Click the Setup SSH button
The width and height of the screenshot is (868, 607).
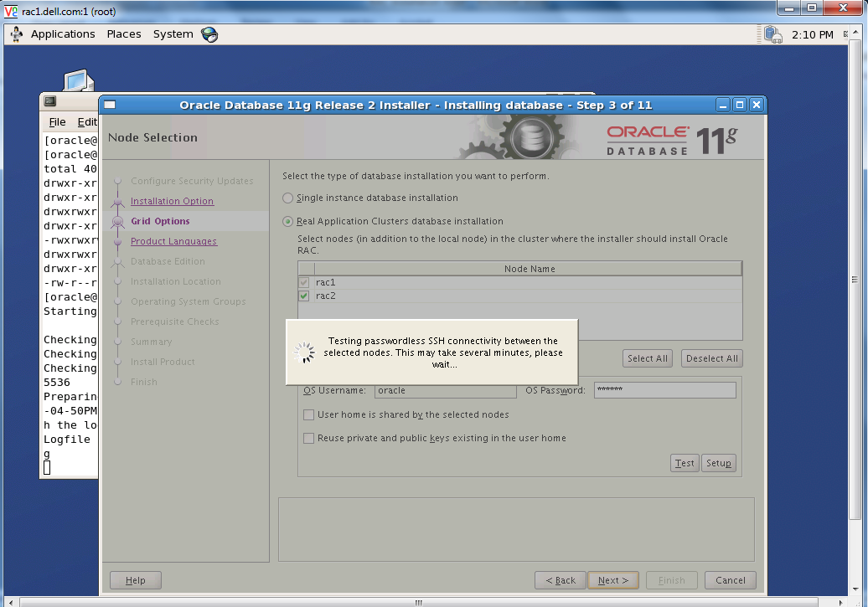tap(719, 463)
